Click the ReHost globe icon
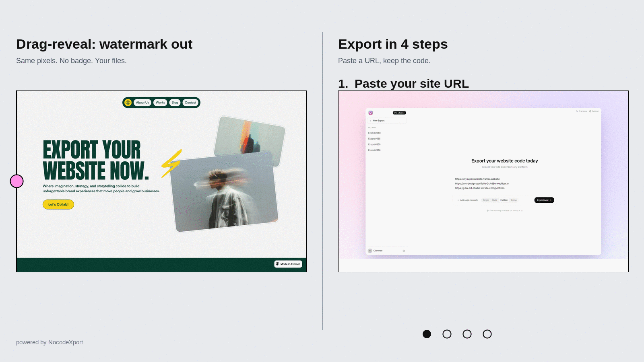The width and height of the screenshot is (644, 362). pos(590,111)
